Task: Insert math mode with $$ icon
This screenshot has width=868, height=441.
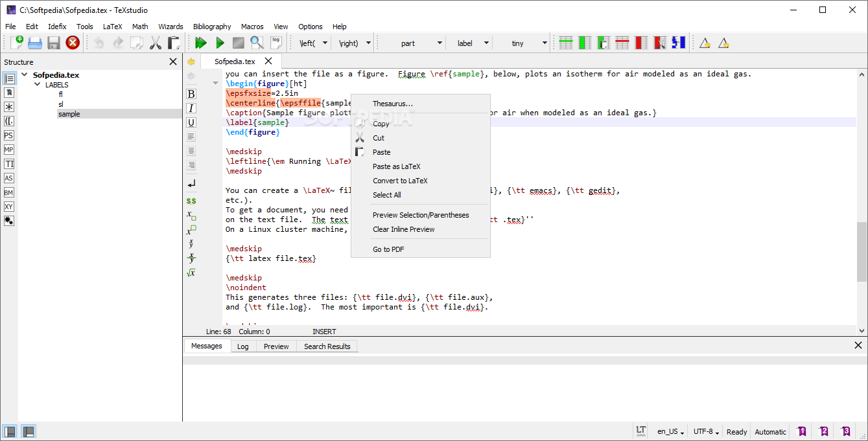Action: click(x=191, y=201)
